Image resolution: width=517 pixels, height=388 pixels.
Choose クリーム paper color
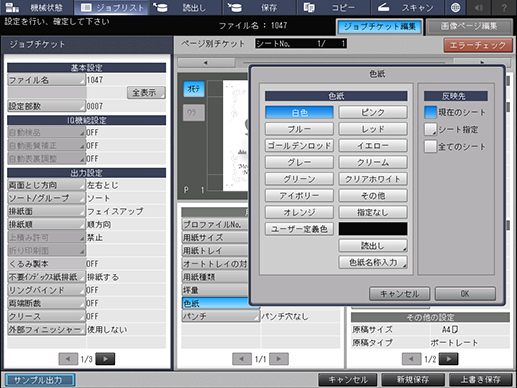coord(373,162)
